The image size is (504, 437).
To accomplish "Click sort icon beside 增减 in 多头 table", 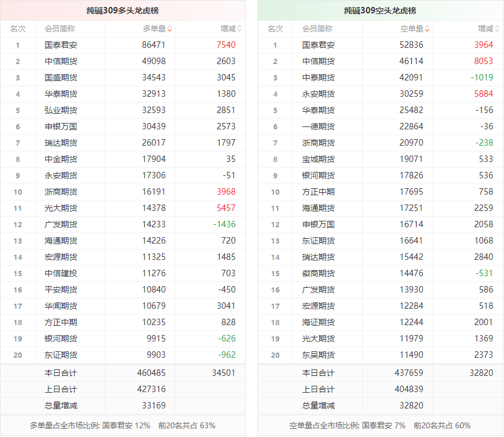I will [x=239, y=29].
